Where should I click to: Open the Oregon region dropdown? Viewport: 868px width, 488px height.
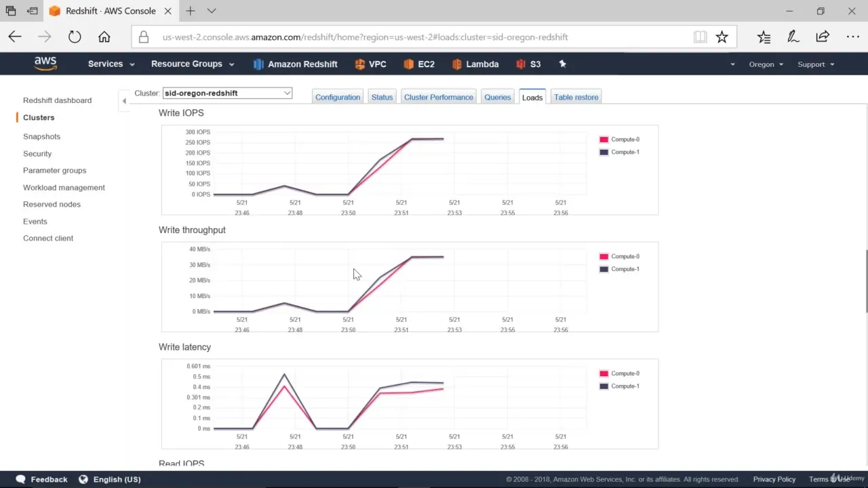point(766,64)
